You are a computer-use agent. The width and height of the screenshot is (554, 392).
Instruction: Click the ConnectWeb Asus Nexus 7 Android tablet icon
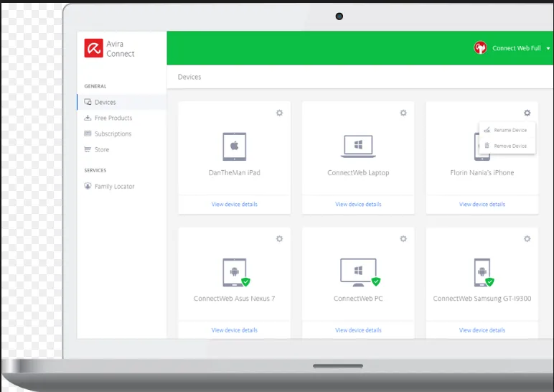click(x=234, y=272)
